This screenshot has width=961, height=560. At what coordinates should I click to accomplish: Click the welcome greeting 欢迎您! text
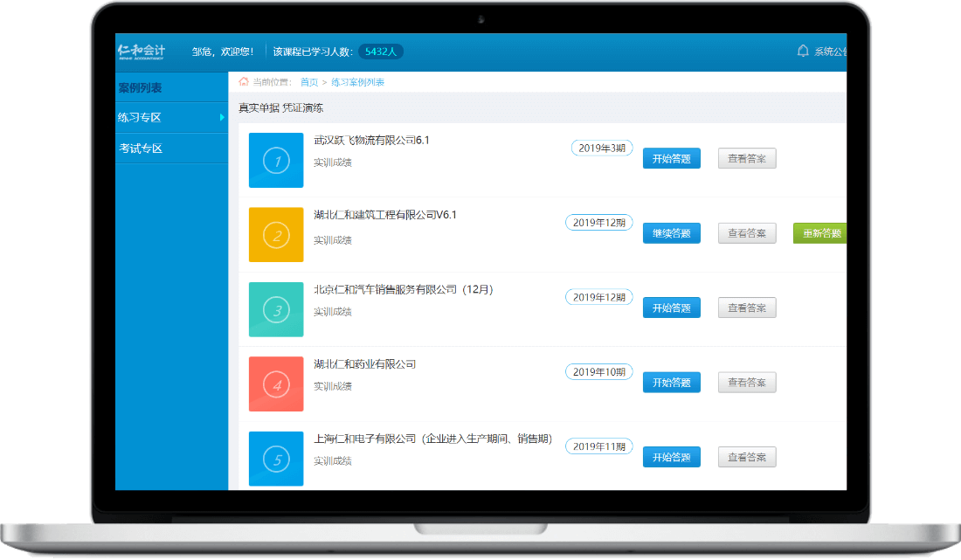click(237, 52)
